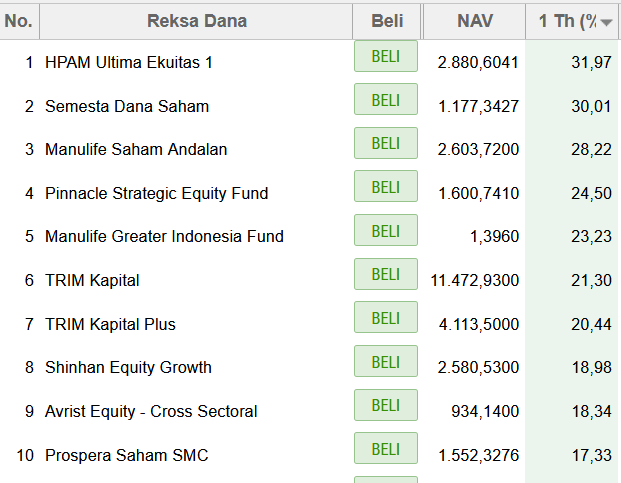
Task: Click BELI for Manulife Greater Indonesia Fund
Action: click(x=386, y=230)
